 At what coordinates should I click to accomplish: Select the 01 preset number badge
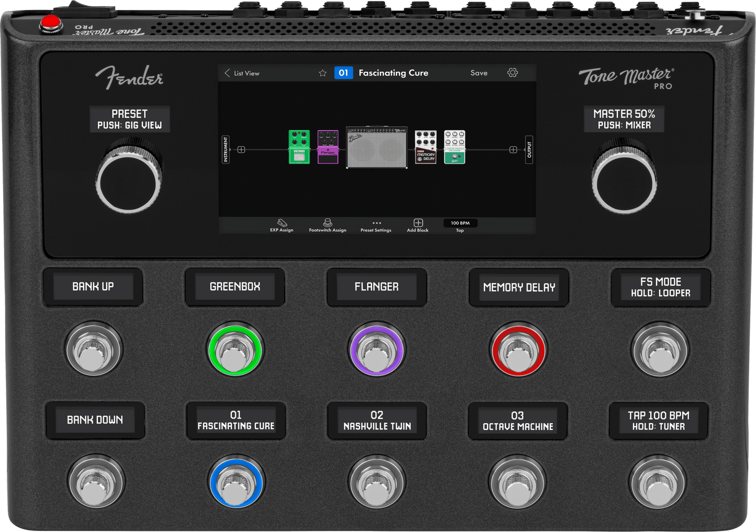click(x=344, y=73)
